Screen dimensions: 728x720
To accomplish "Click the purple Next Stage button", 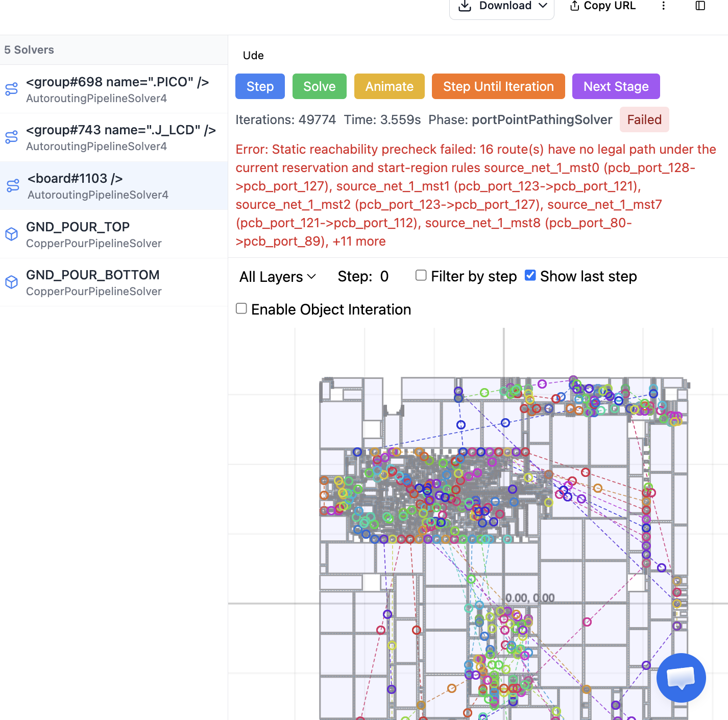I will click(x=616, y=86).
